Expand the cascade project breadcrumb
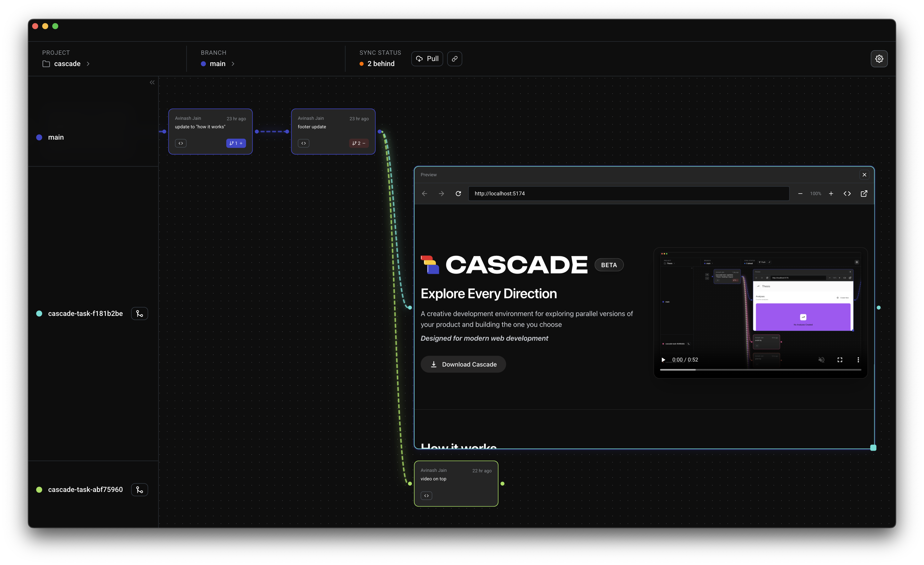 click(x=88, y=64)
